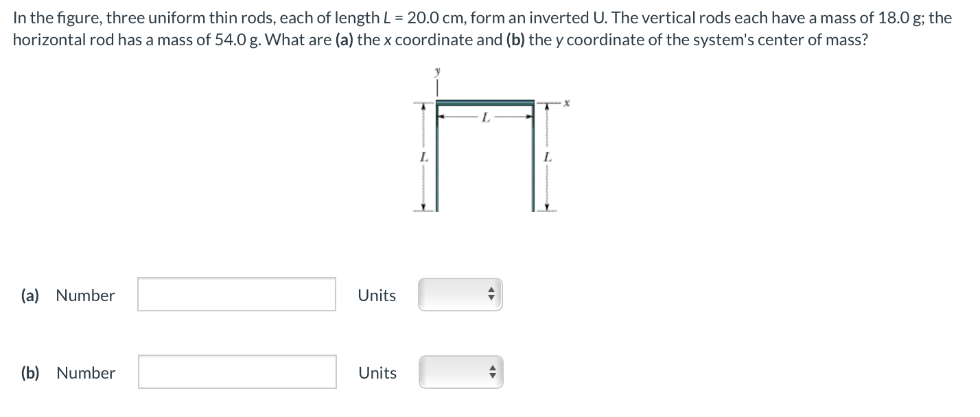
Task: Click the down arrow on part (b) Units selector
Action: (491, 376)
